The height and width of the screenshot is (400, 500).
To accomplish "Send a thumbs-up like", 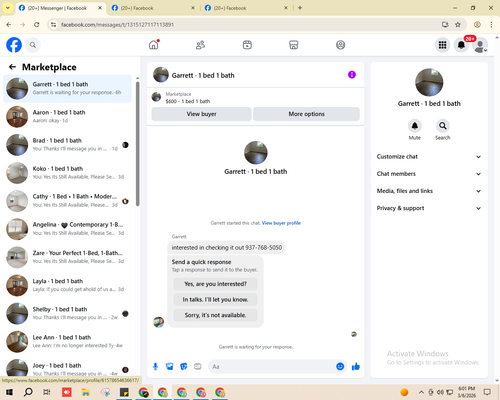I will 356,367.
